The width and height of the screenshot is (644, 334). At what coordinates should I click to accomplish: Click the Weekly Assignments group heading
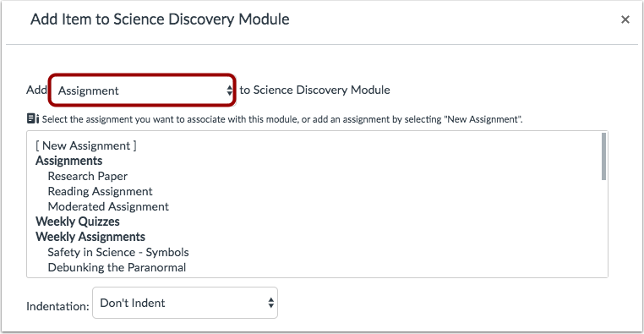[x=90, y=237]
